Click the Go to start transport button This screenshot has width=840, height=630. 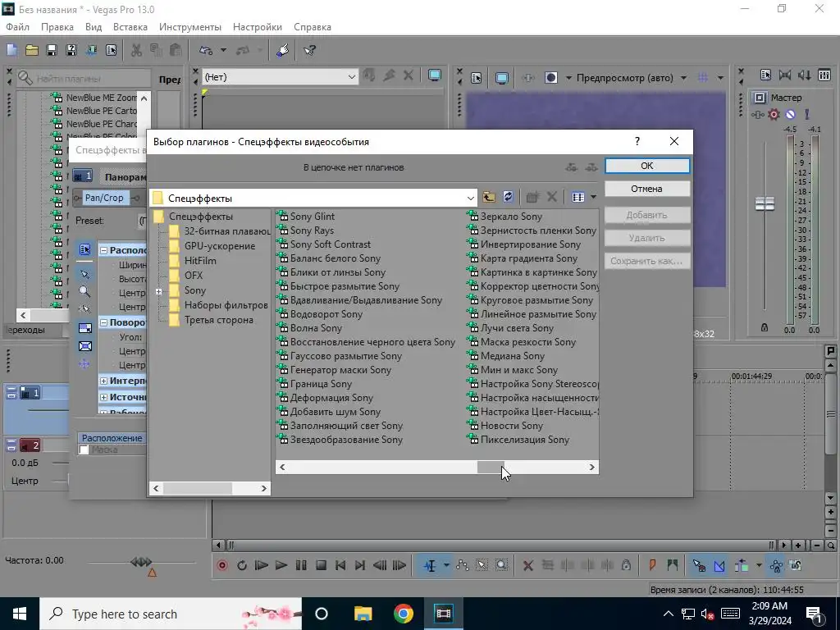pyautogui.click(x=340, y=565)
